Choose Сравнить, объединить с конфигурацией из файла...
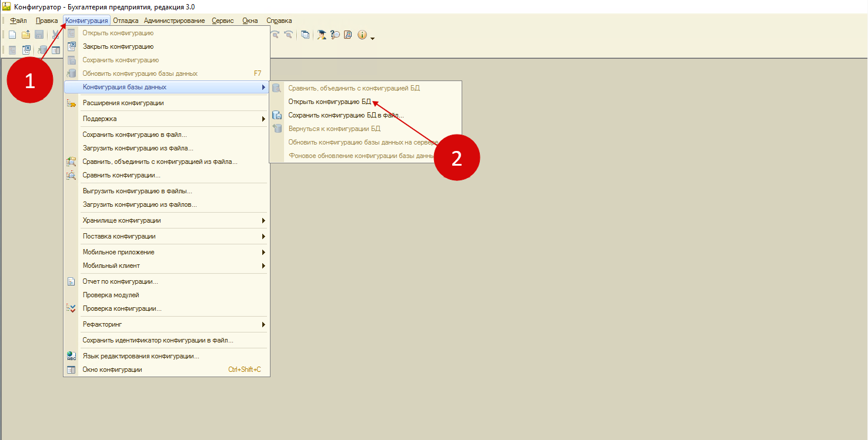Image resolution: width=868 pixels, height=440 pixels. point(167,162)
